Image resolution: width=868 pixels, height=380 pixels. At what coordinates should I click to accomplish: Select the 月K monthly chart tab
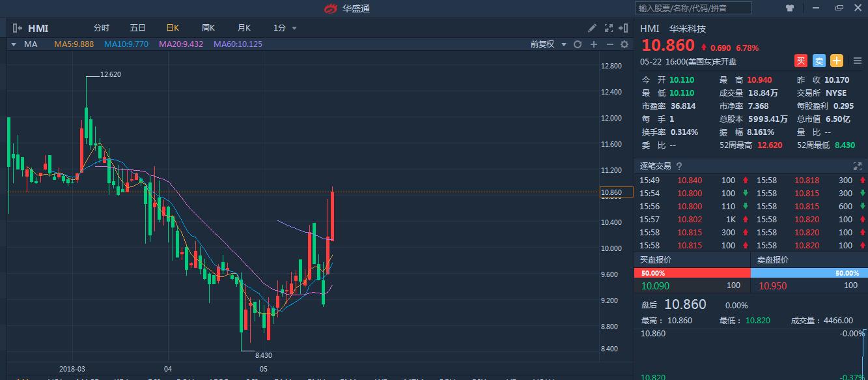pyautogui.click(x=244, y=28)
